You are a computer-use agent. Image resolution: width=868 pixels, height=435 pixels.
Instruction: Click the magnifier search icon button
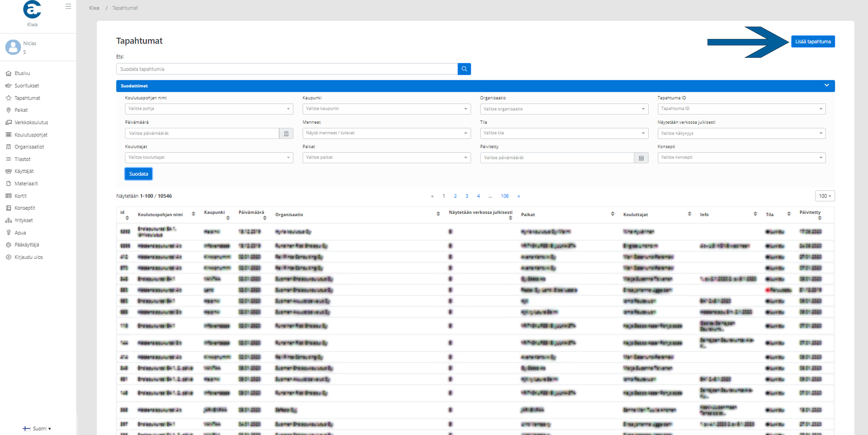coord(464,69)
